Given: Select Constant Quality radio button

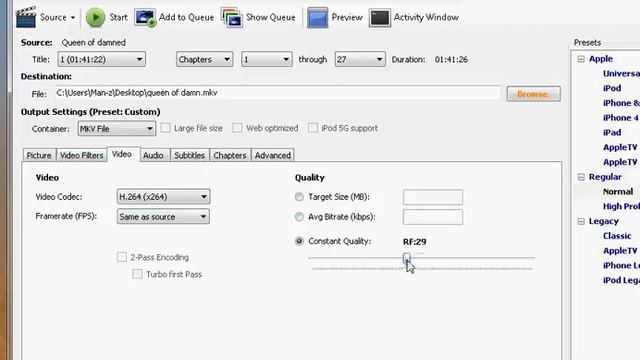Looking at the screenshot, I should click(299, 241).
